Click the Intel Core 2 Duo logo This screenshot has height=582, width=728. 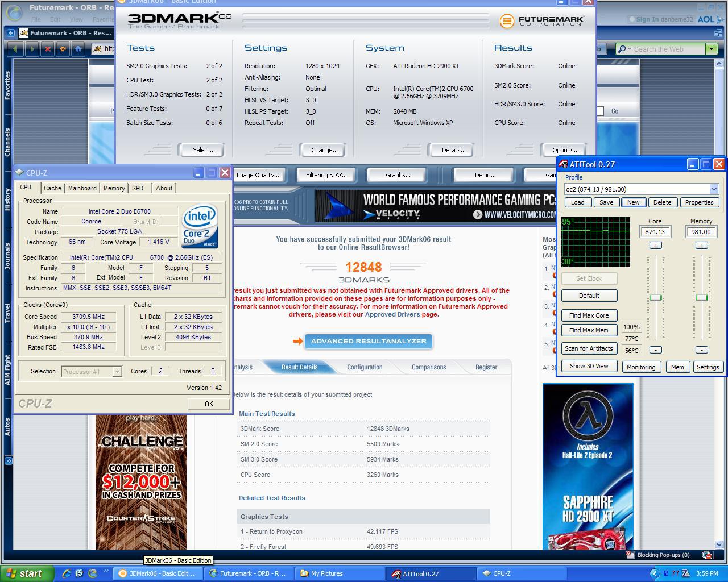(x=200, y=226)
